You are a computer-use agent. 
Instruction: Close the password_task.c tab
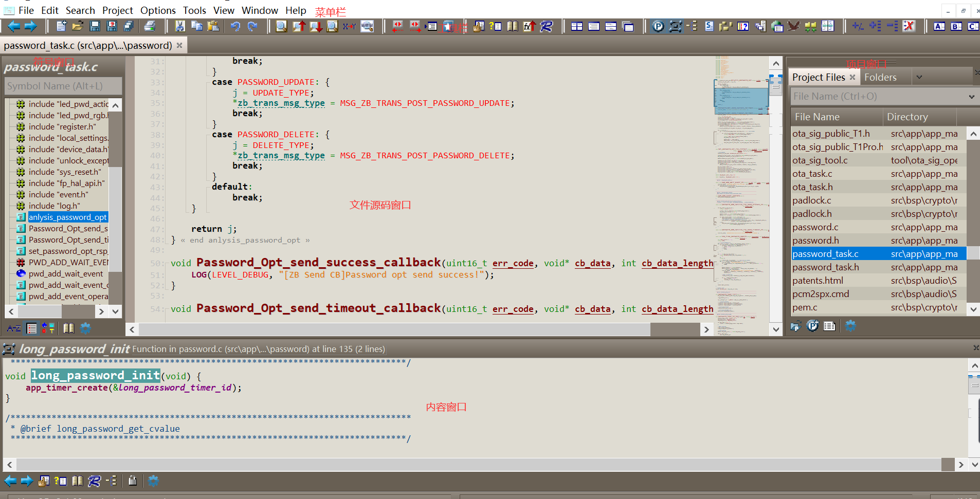pyautogui.click(x=179, y=45)
